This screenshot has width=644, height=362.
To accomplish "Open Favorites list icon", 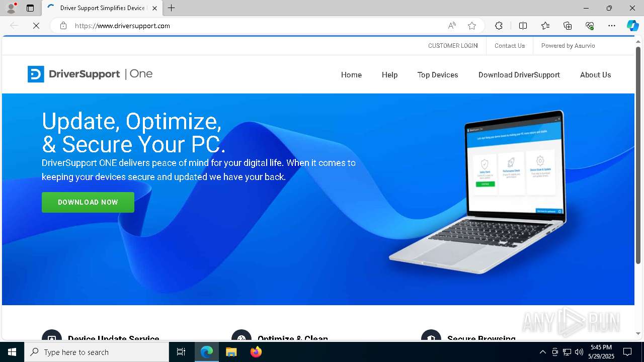I will [x=545, y=26].
